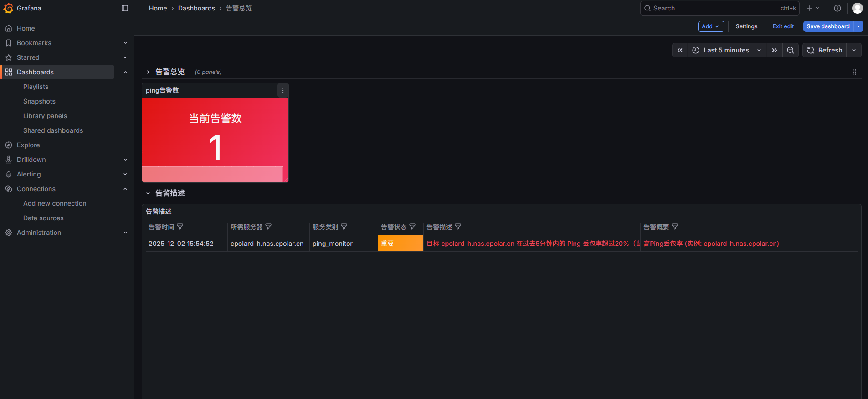Open the help question mark icon
868x399 pixels.
[837, 8]
